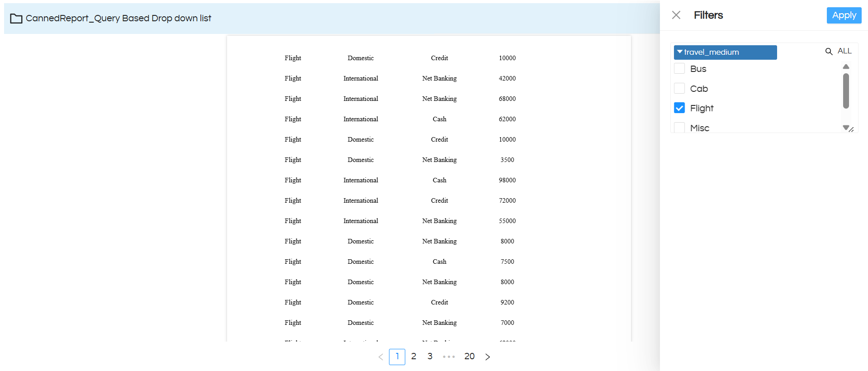The height and width of the screenshot is (371, 868).
Task: Click scroll down arrow in filter list
Action: tap(845, 128)
